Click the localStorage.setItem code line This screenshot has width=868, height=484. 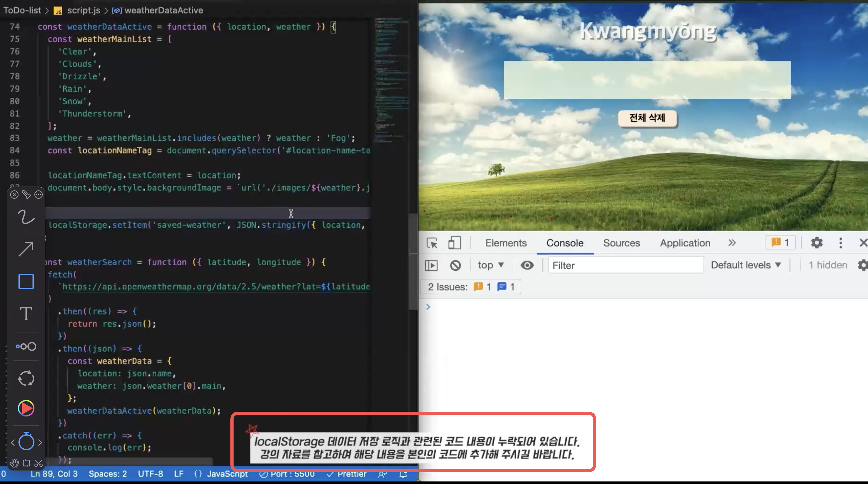click(206, 225)
